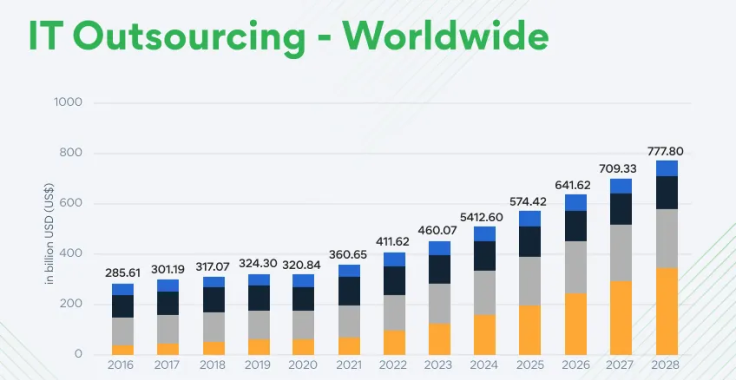
Task: Select the 2025 year label
Action: point(530,365)
